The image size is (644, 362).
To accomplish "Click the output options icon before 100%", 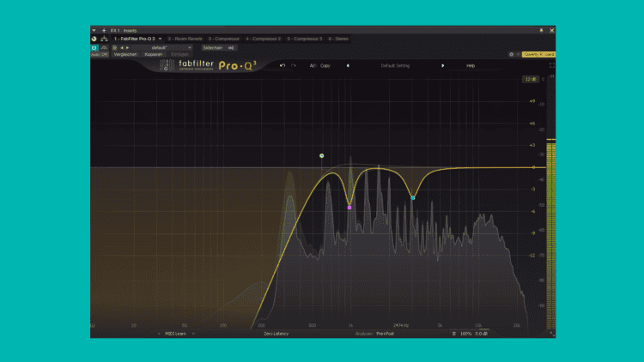I will pyautogui.click(x=454, y=334).
